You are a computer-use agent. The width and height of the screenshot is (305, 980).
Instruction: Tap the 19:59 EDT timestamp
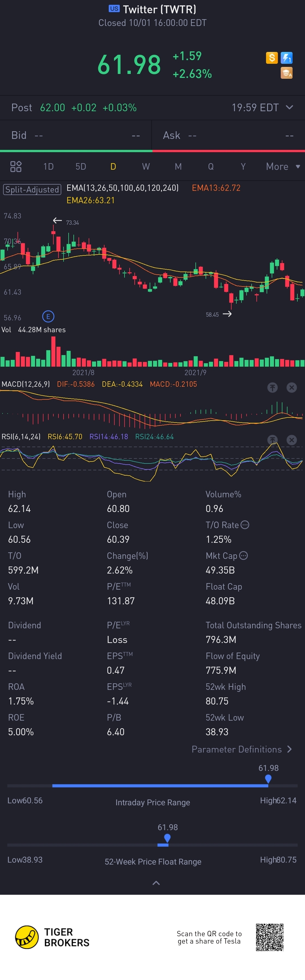255,107
